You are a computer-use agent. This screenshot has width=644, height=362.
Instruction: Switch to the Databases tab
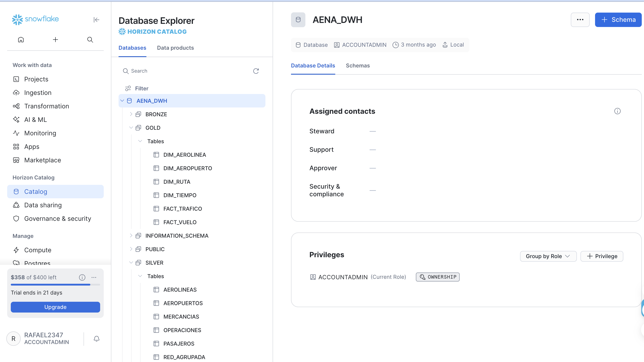click(x=132, y=48)
